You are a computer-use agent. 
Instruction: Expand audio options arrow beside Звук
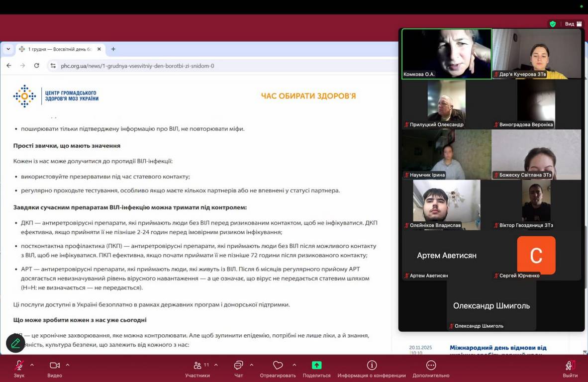[32, 365]
